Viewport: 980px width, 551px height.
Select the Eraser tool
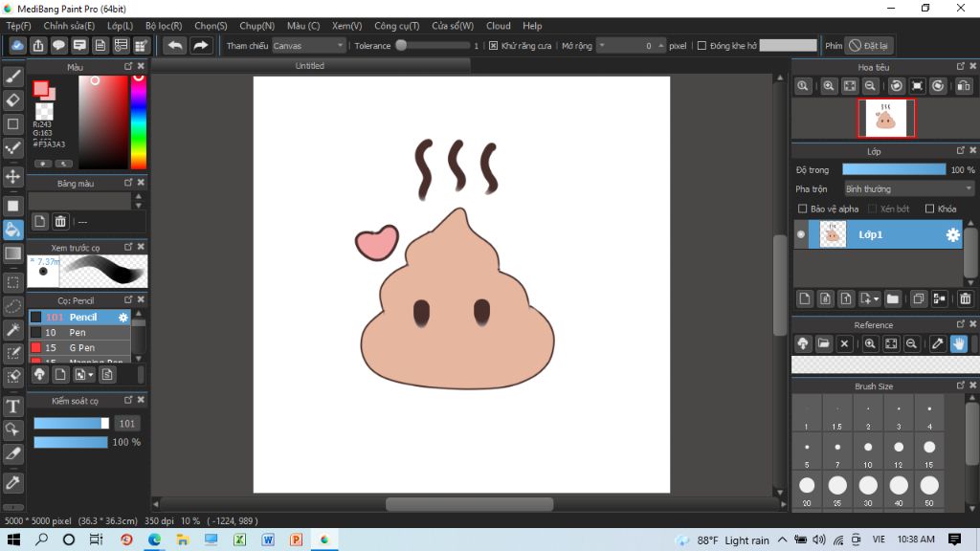click(x=13, y=100)
